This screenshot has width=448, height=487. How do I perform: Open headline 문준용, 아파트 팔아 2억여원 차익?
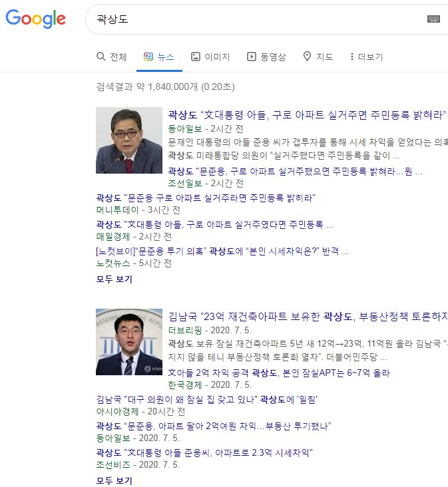[x=214, y=426]
